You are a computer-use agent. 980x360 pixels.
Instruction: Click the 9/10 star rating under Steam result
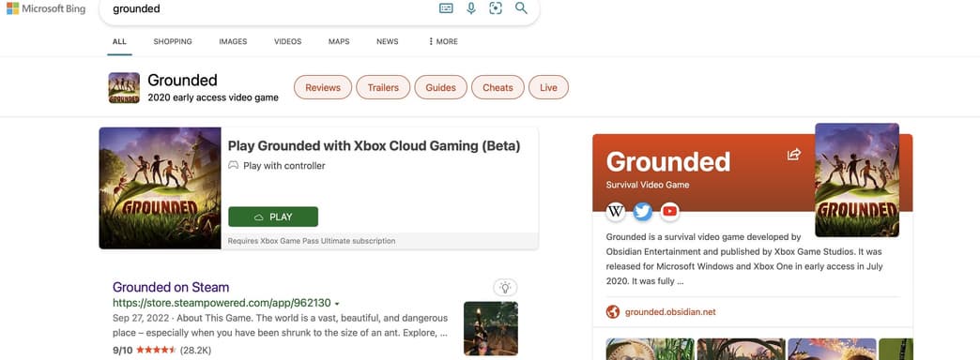coord(161,351)
